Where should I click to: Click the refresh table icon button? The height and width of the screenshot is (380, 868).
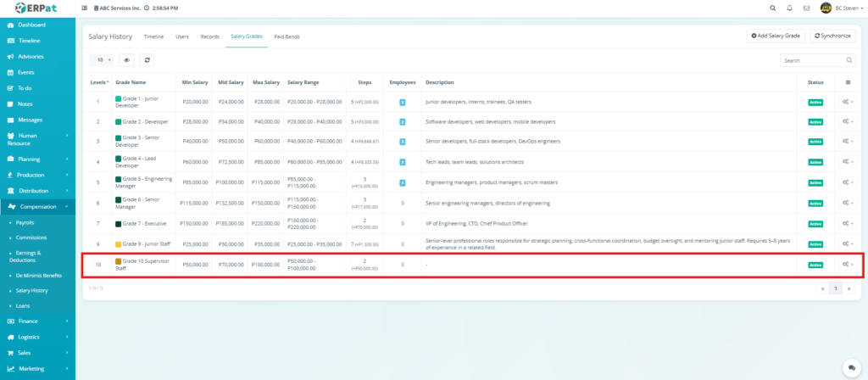tap(147, 60)
